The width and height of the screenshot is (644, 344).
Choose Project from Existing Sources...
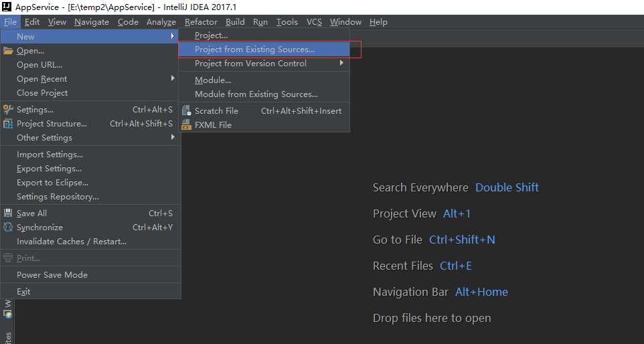264,50
